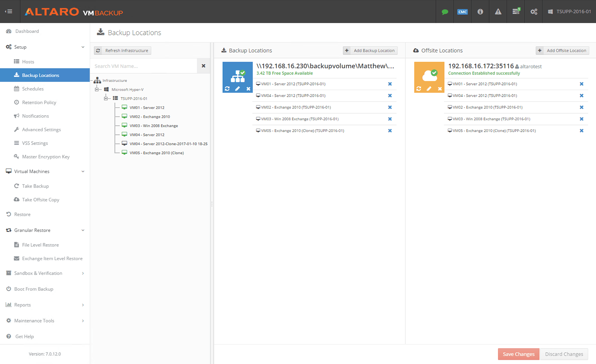Open File Level Restore in the sidebar

(x=40, y=245)
